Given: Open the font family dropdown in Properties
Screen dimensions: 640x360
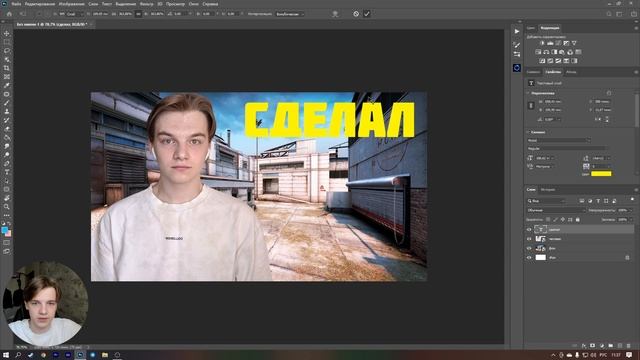Looking at the screenshot, I should pos(558,140).
